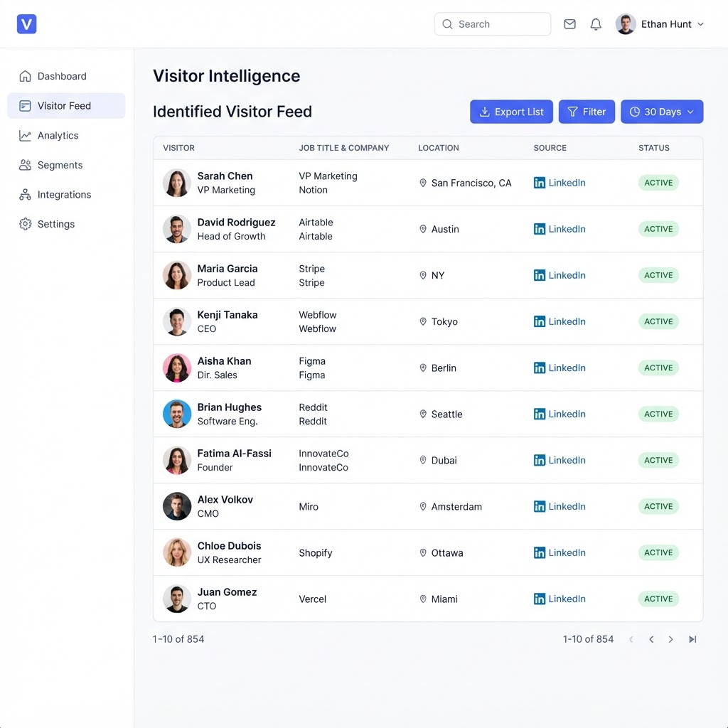Select the visitor name Kenji Tanaka

point(227,315)
